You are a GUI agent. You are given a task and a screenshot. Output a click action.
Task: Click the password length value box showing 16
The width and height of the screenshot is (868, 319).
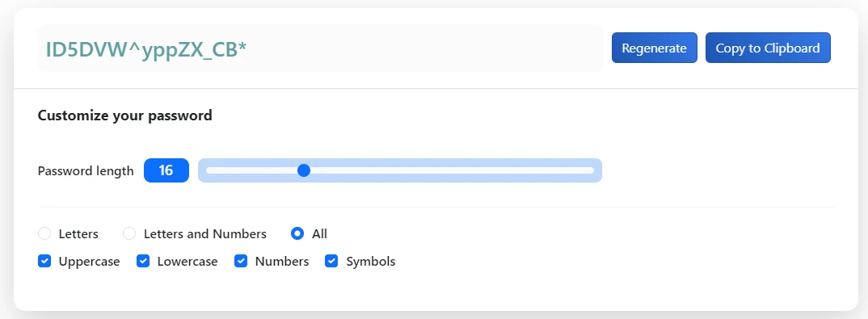tap(166, 170)
